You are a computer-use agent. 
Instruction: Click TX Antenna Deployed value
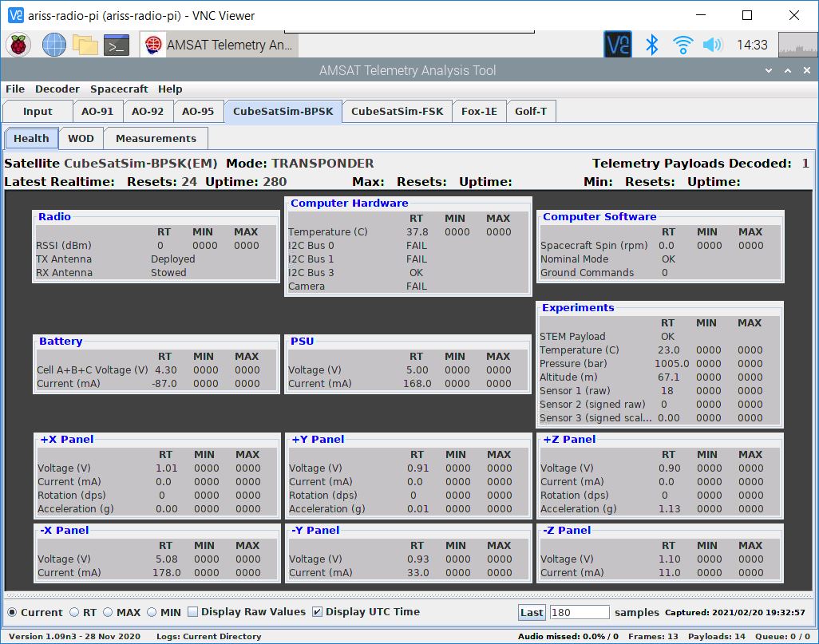click(x=173, y=259)
